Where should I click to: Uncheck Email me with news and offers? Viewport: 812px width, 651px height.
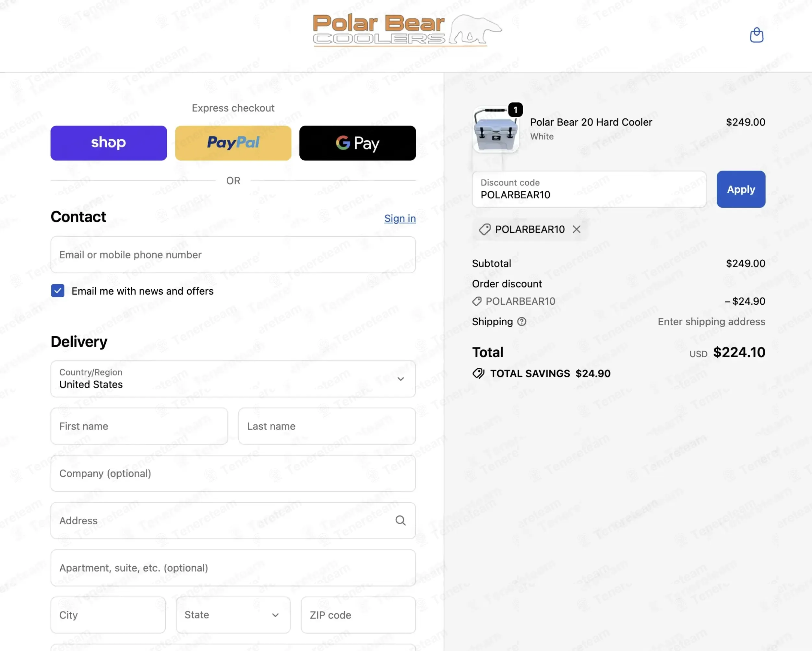tap(58, 291)
